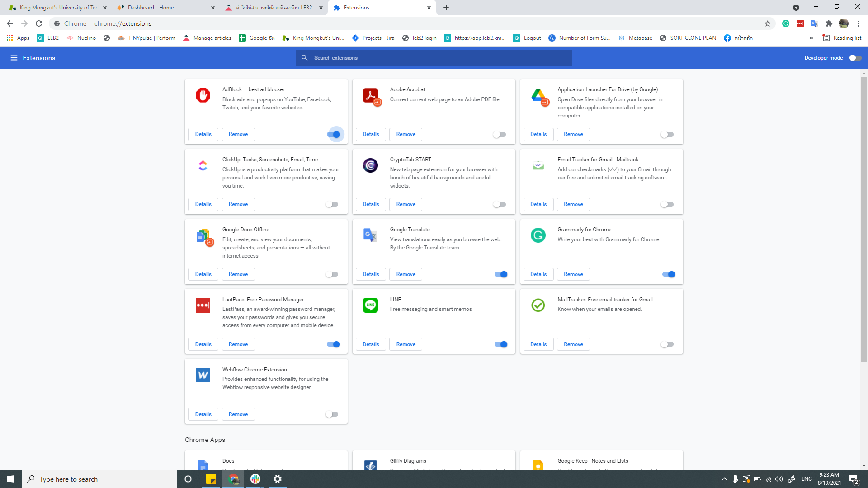Open Details for AdBlock
The height and width of the screenshot is (488, 868).
203,134
